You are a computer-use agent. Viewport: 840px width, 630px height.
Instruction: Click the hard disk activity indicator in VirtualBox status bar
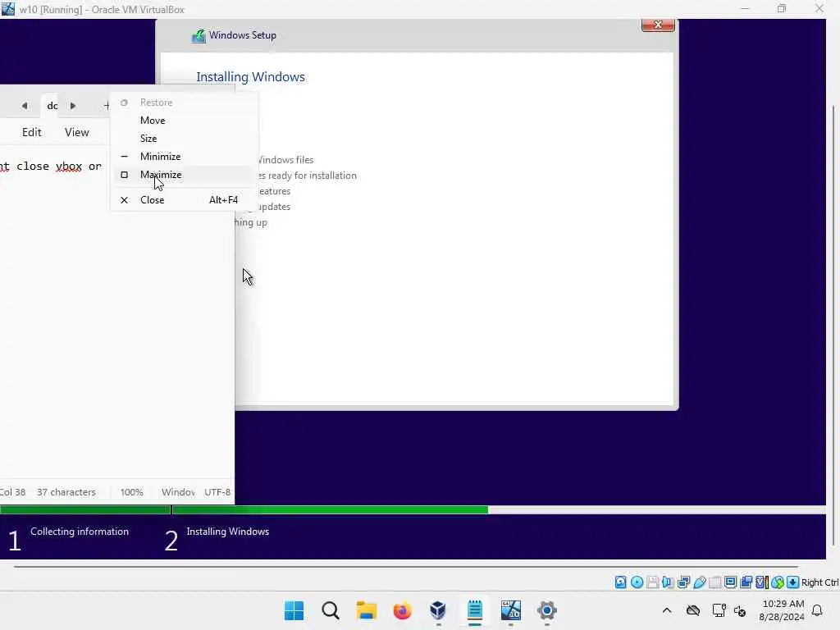[x=620, y=582]
